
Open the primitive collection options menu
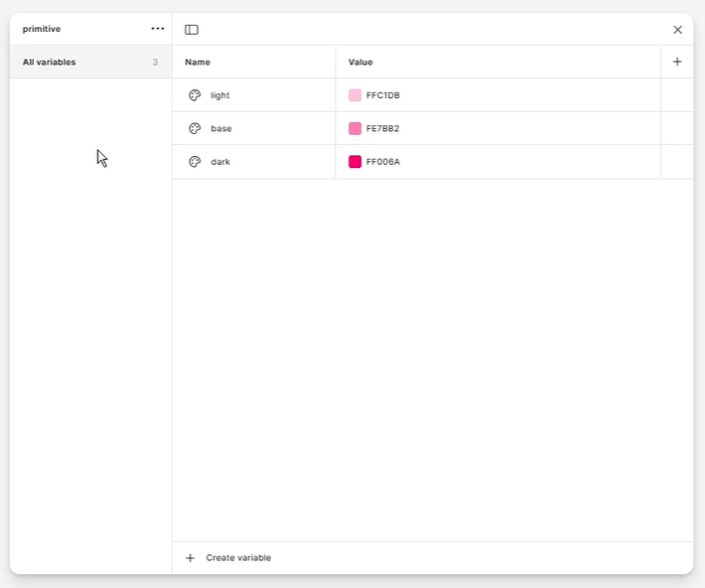[x=157, y=29]
